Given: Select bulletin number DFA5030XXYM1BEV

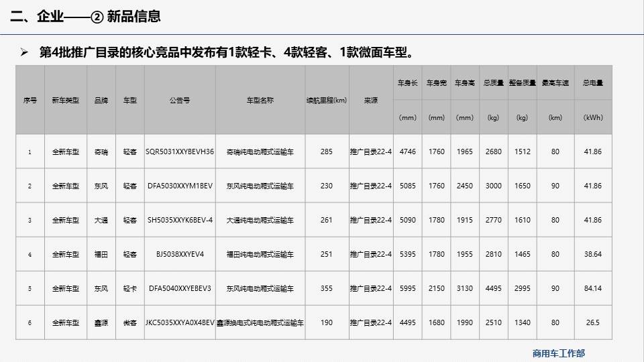Looking at the screenshot, I should (180, 186).
